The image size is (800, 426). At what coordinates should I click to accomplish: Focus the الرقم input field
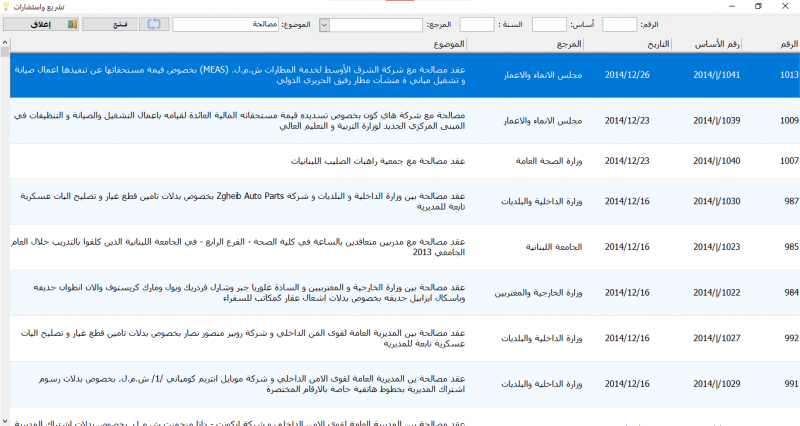(x=619, y=24)
